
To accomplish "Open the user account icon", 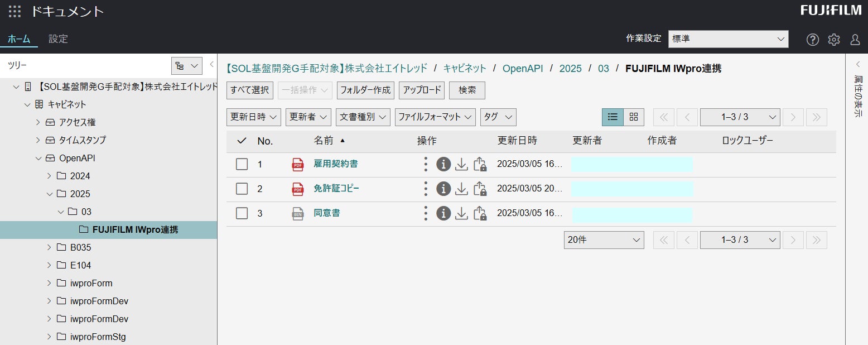I will coord(855,40).
